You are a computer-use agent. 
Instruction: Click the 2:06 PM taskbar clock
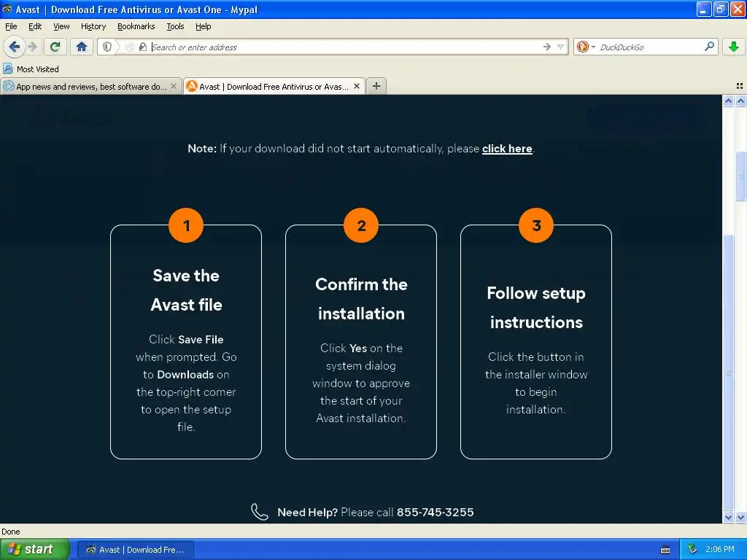720,550
